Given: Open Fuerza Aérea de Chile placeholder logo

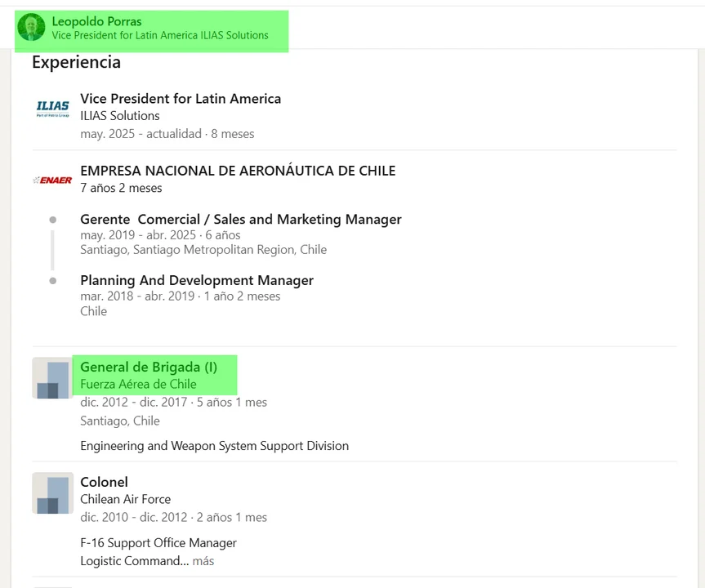Looking at the screenshot, I should point(52,378).
